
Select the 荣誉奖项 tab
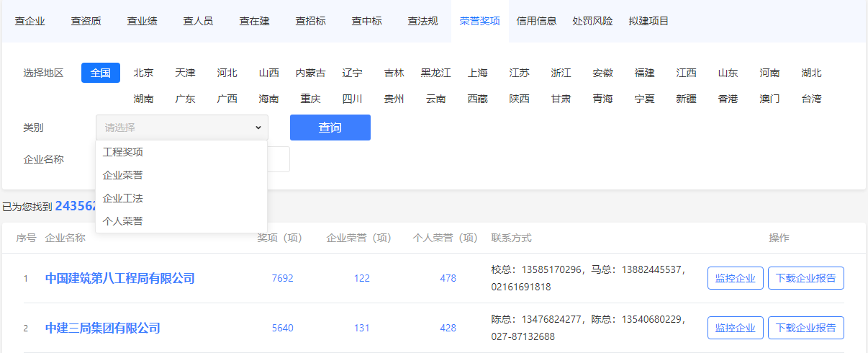[x=480, y=21]
